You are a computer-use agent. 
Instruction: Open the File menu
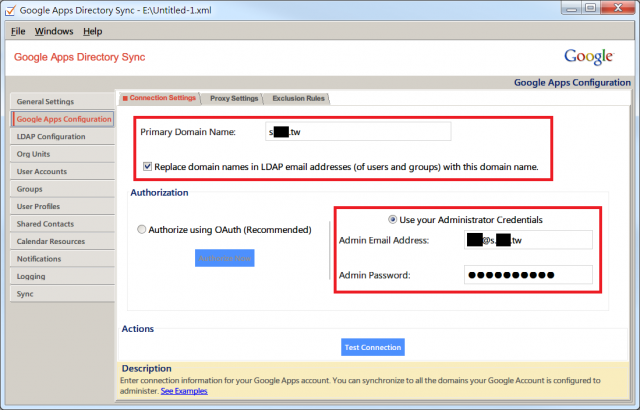coord(18,31)
